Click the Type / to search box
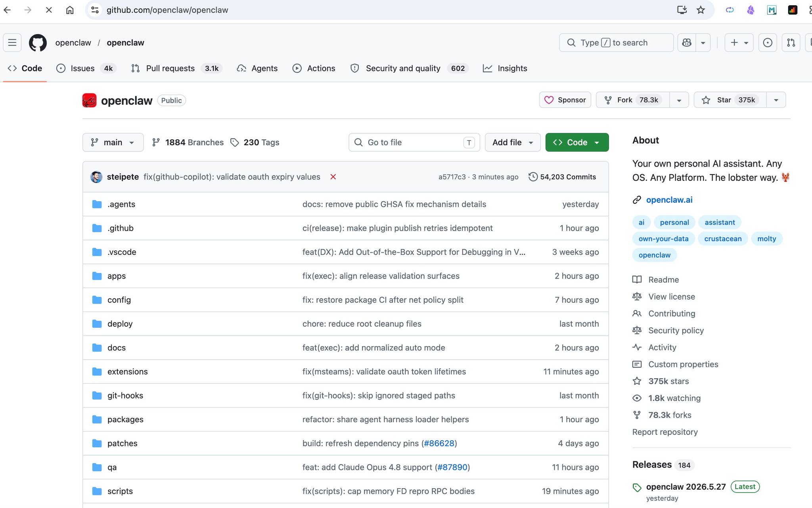This screenshot has height=508, width=812. point(616,42)
